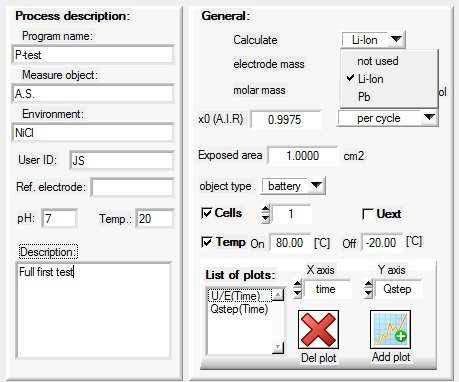Image resolution: width=459 pixels, height=382 pixels.
Task: Click plots list scrollbar down arrow
Action: tap(278, 348)
